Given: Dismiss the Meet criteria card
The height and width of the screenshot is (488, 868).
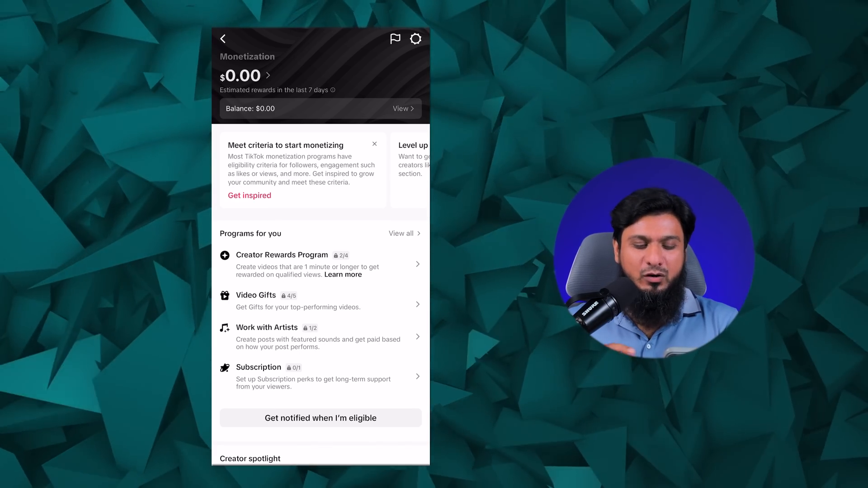Looking at the screenshot, I should click(x=374, y=144).
